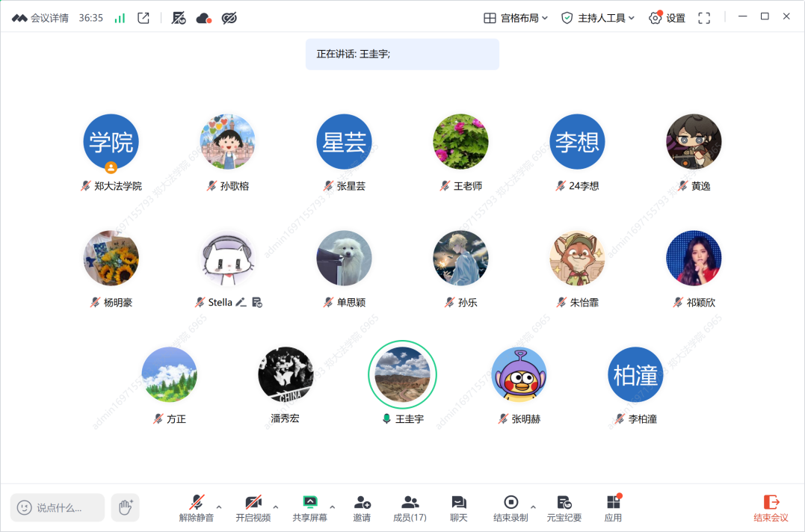The image size is (805, 532).
Task: Open Yuanbao minutes (元宝纪要)
Action: point(564,508)
